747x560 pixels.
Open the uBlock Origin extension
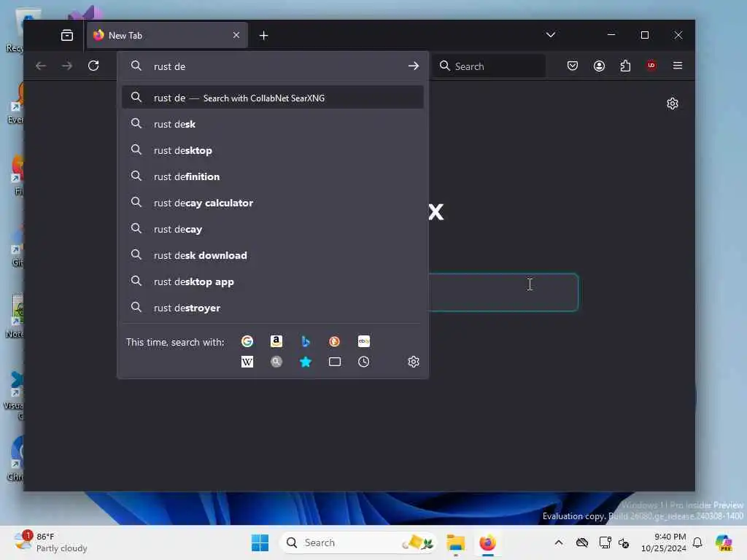coord(651,66)
